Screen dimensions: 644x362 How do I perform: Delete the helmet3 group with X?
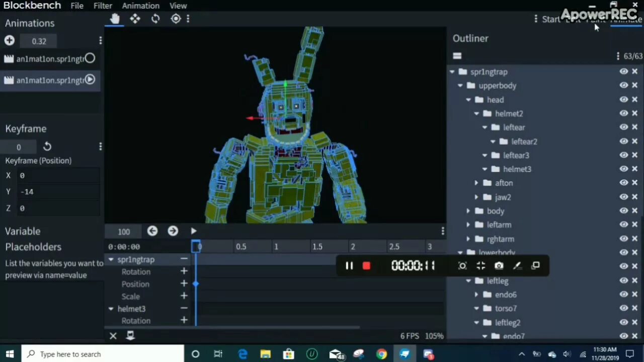point(635,169)
